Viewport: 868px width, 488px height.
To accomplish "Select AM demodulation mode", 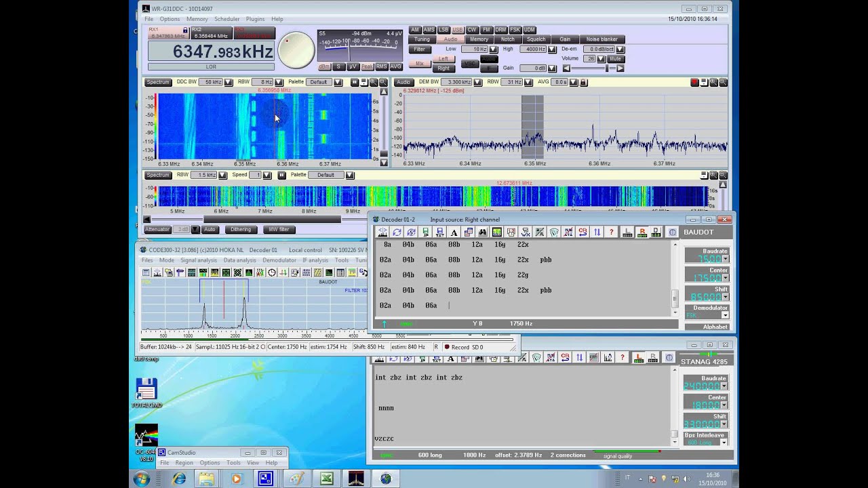I will tap(415, 30).
